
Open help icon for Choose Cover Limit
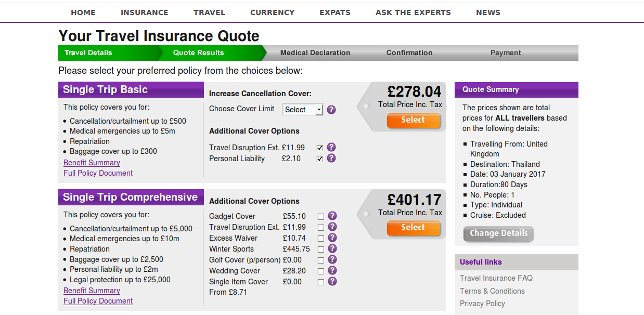point(331,110)
